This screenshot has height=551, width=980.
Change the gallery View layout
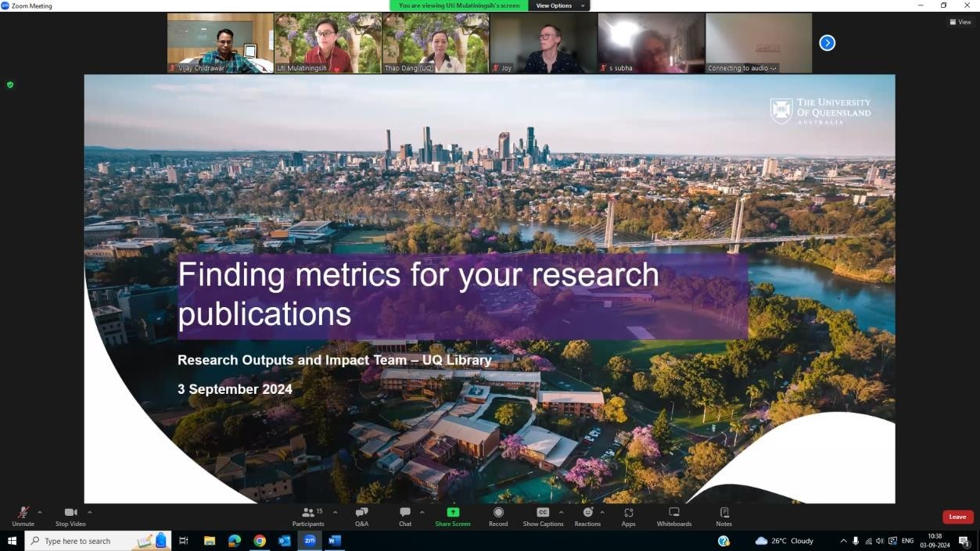[960, 22]
